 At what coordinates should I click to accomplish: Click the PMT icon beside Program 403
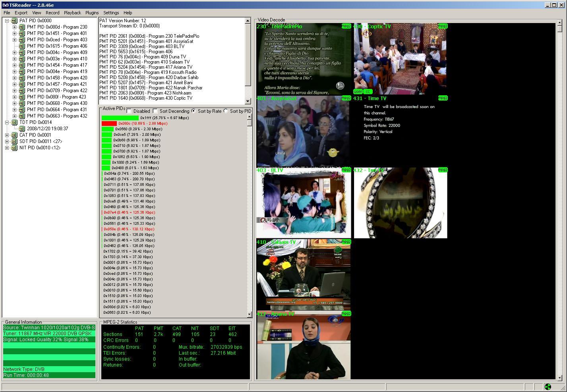pos(21,40)
